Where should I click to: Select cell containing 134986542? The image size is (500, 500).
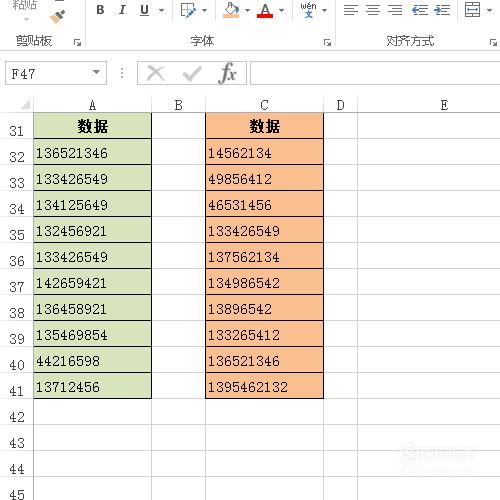coord(264,282)
